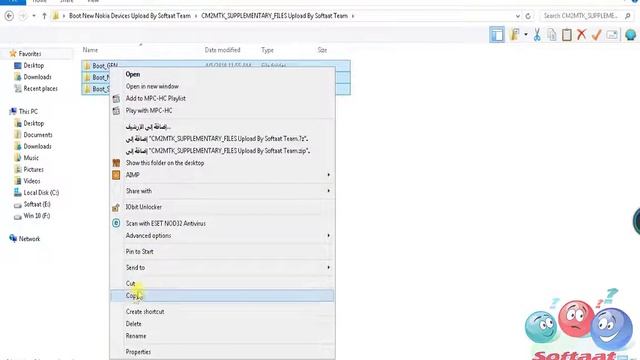Click the Search CM2MTK_SUPPLEME... input field
The image size is (640, 360).
pos(581,16)
